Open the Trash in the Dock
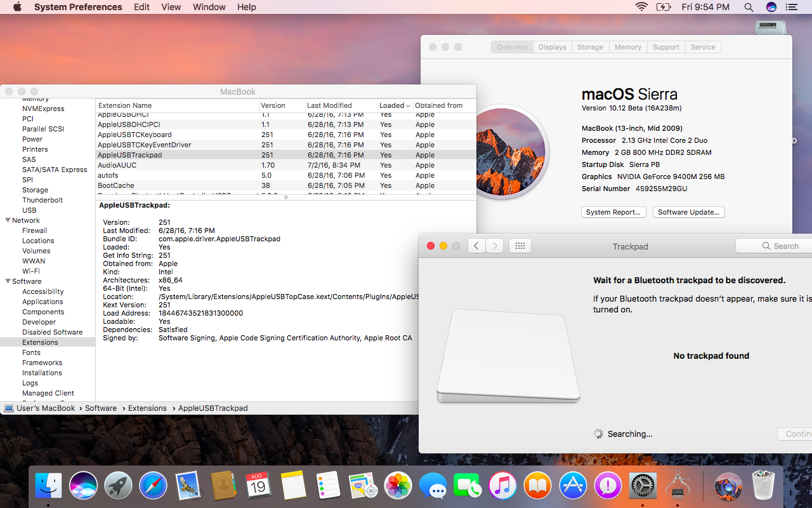 763,486
